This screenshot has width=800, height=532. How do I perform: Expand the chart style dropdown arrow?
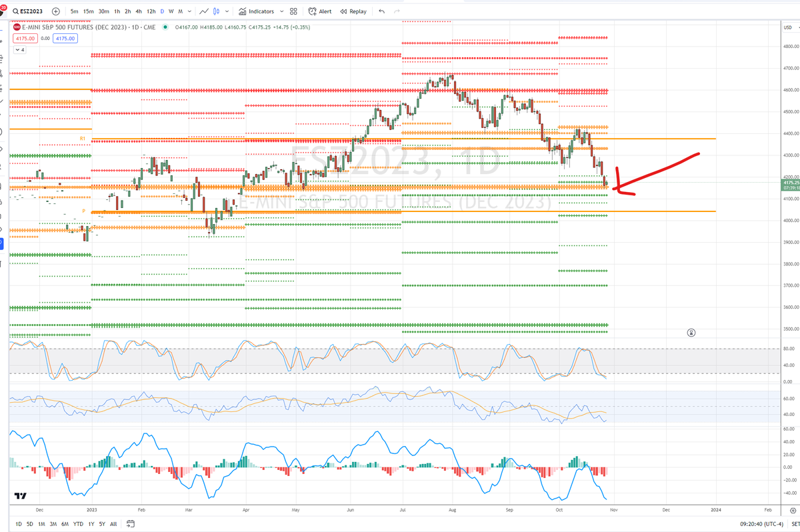tap(227, 11)
